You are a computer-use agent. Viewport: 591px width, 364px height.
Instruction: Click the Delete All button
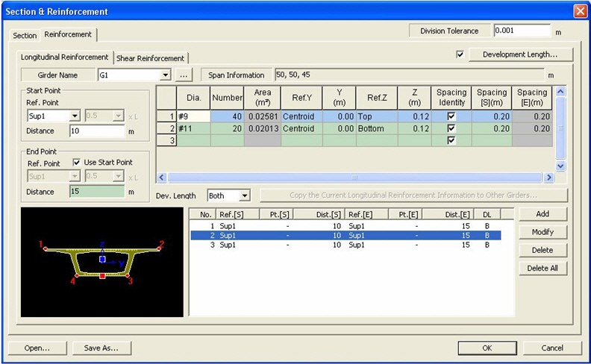[542, 269]
